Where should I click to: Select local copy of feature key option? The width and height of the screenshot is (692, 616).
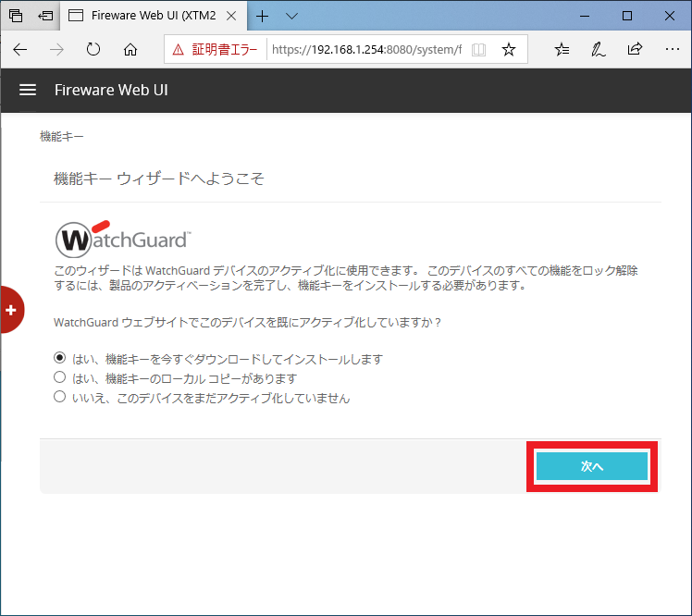point(59,376)
